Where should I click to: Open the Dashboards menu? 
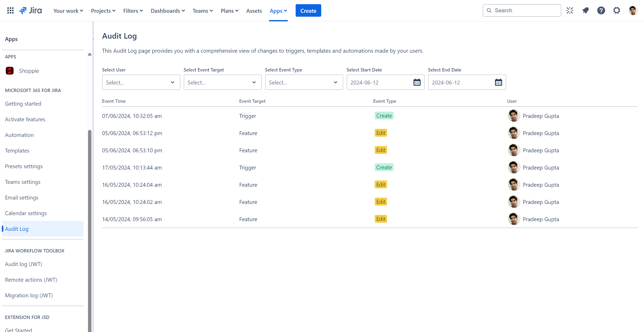[168, 11]
